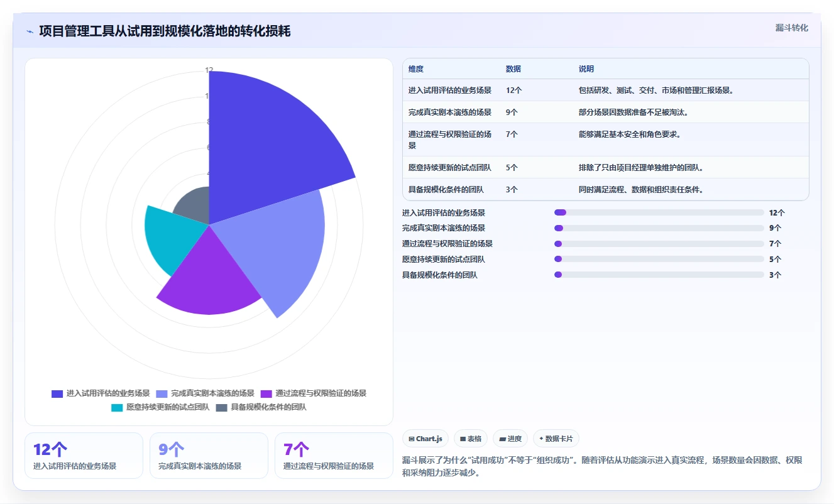834x504 pixels.
Task: Click the progress bar for 愿意持续更新的试点团队
Action: tap(659, 259)
